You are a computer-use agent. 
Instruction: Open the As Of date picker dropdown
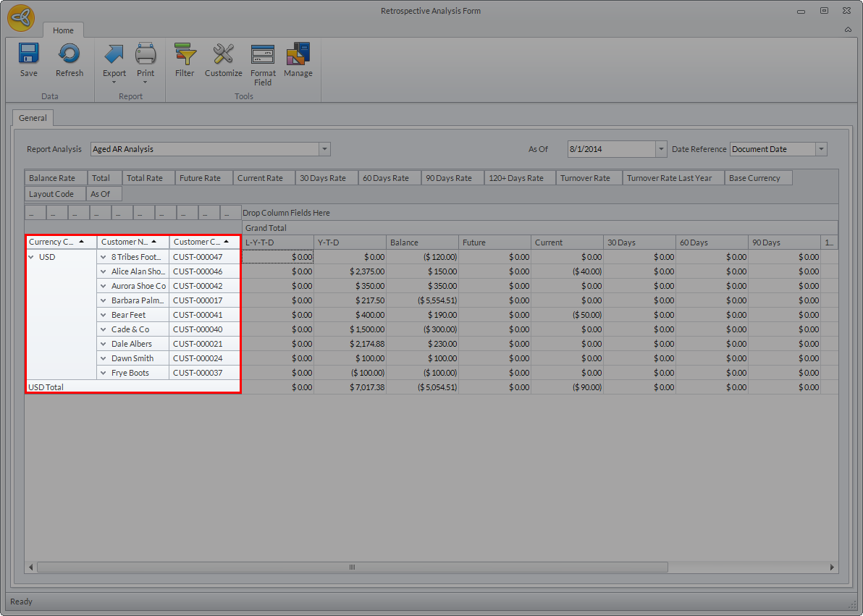(660, 149)
